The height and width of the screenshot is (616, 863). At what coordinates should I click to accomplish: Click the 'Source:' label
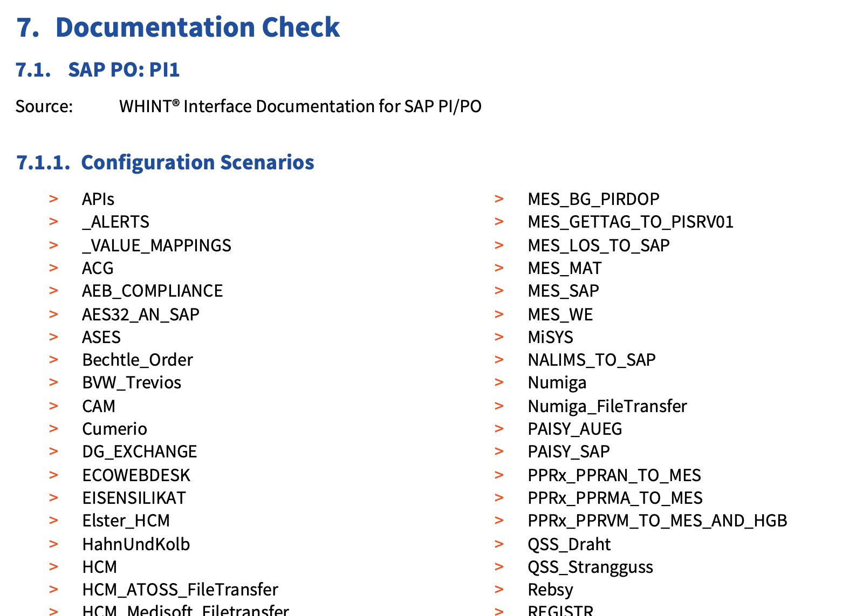coord(44,106)
